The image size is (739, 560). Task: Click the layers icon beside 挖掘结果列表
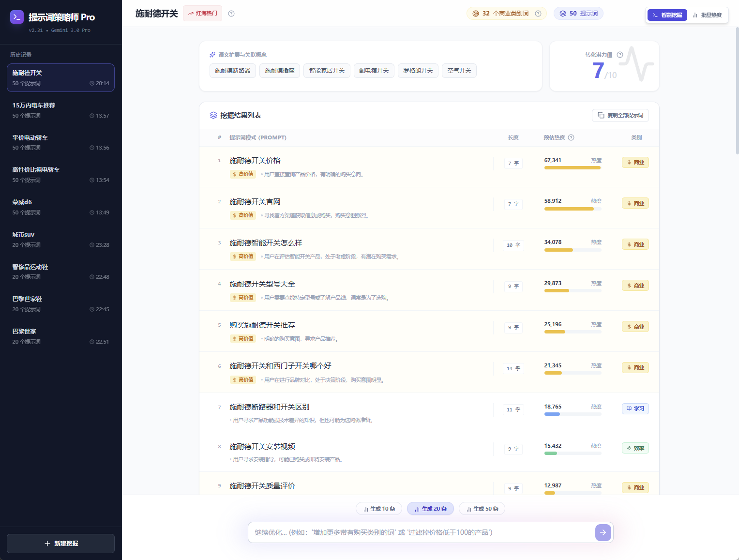[213, 115]
